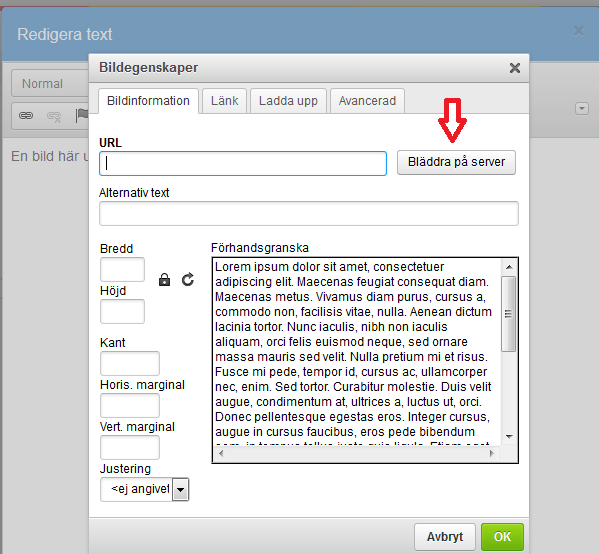
Task: Close the Redigera text window
Action: pyautogui.click(x=579, y=31)
